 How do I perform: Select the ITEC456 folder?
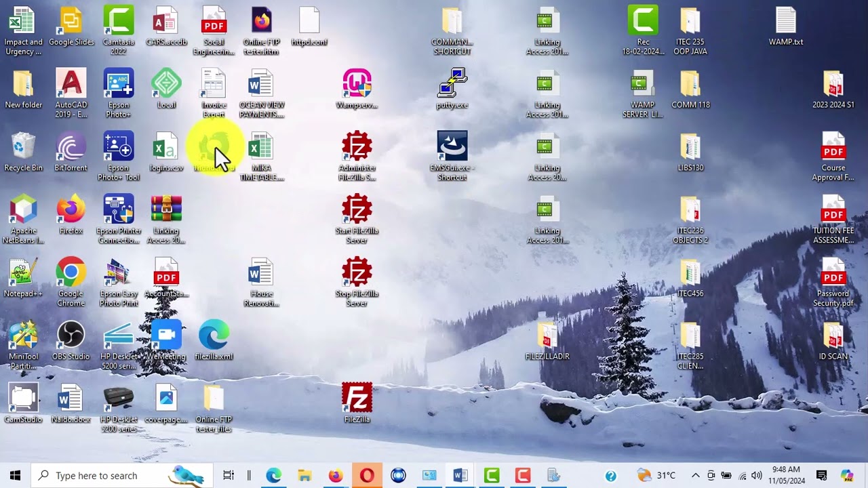tap(690, 279)
